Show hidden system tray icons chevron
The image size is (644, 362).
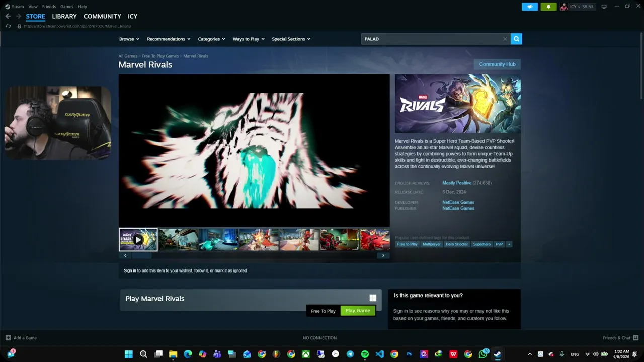tap(530, 354)
